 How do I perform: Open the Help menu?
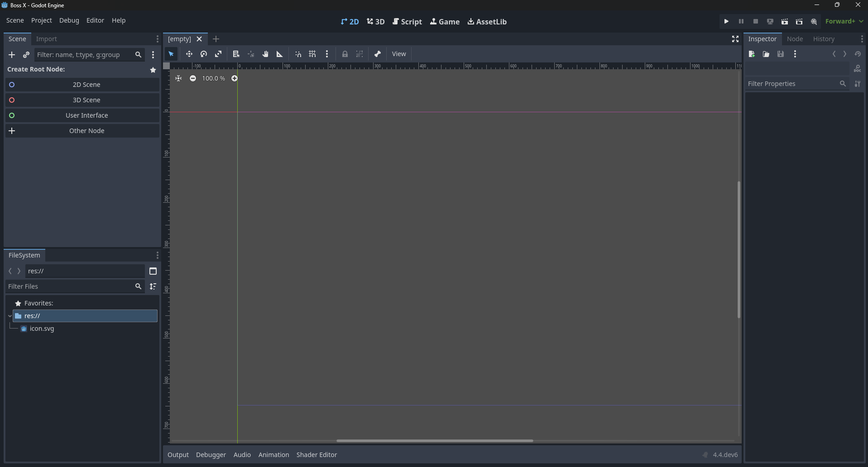119,20
